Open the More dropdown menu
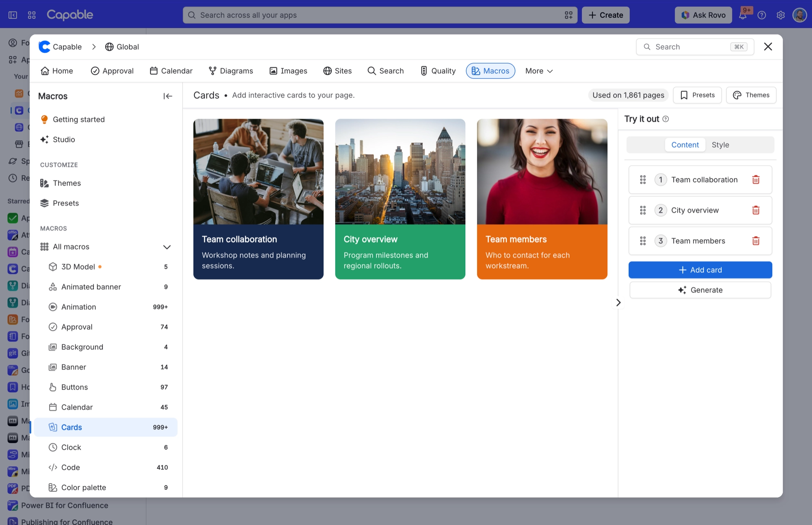Screen dimensions: 812x525 pyautogui.click(x=539, y=71)
